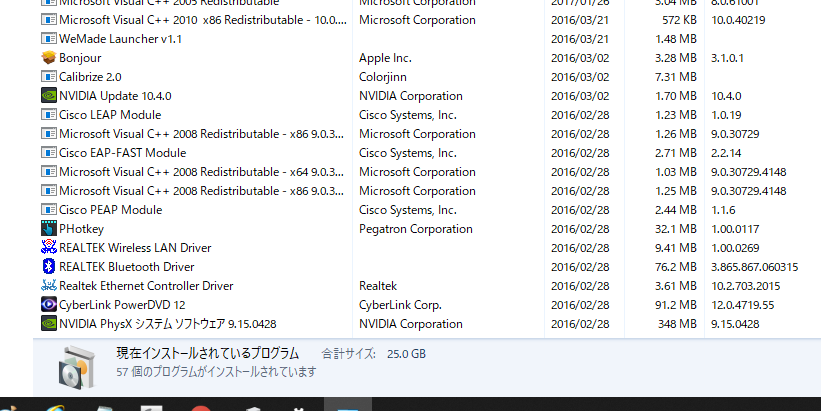The image size is (821, 411).
Task: Click the REALTEK Wireless LAN Driver crab icon
Action: [x=49, y=248]
